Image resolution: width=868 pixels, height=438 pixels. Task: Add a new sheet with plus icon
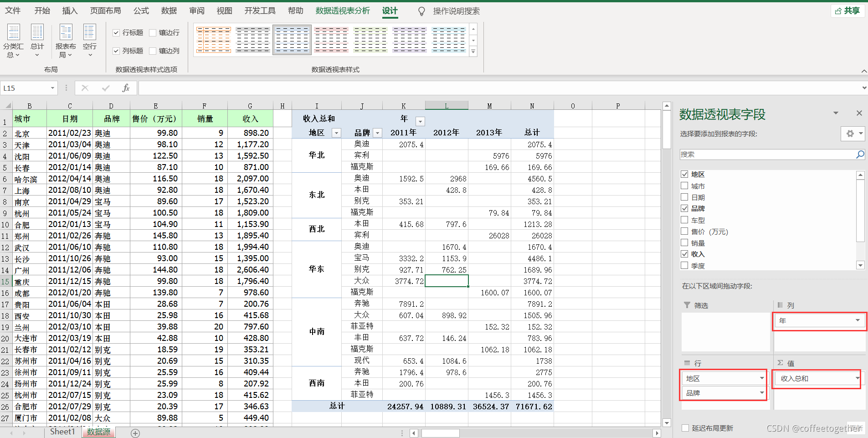(135, 433)
